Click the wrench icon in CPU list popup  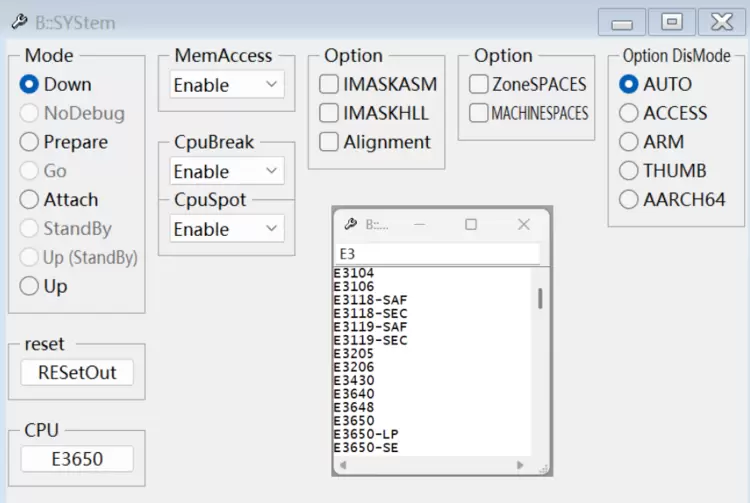pyautogui.click(x=350, y=225)
